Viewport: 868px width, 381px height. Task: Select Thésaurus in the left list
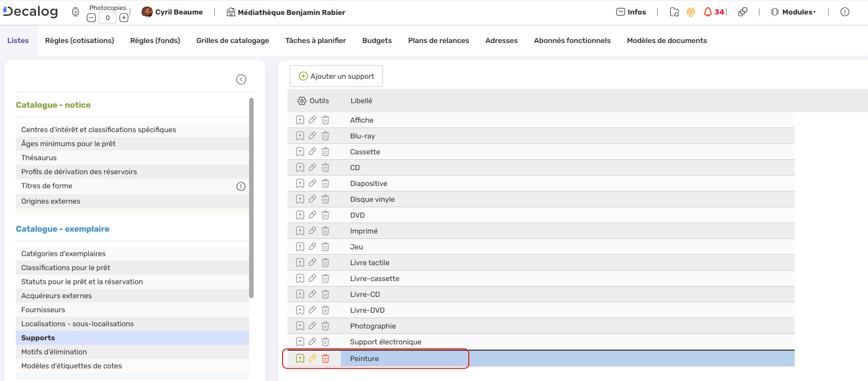coord(132,157)
